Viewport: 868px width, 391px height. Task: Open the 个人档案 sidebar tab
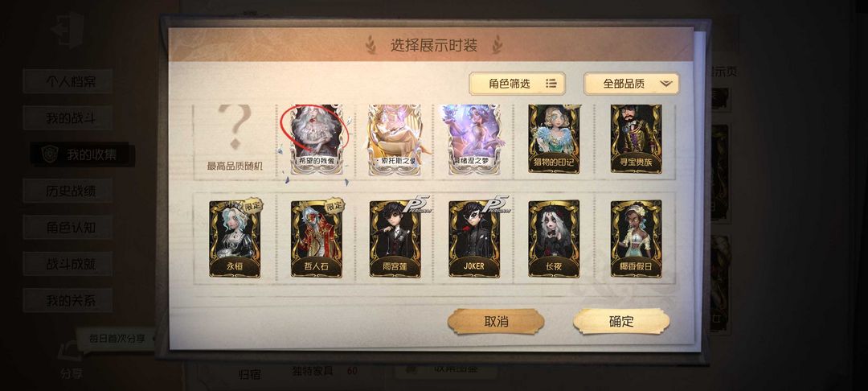click(x=68, y=81)
